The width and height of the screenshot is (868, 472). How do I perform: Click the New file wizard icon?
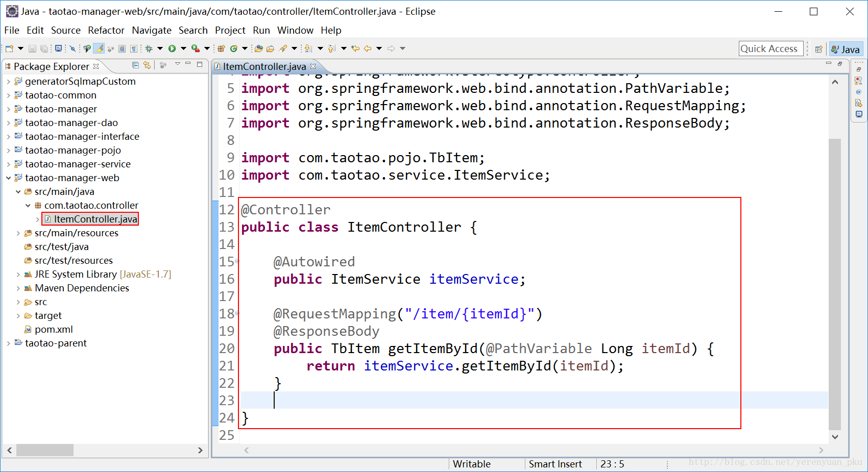coord(9,48)
